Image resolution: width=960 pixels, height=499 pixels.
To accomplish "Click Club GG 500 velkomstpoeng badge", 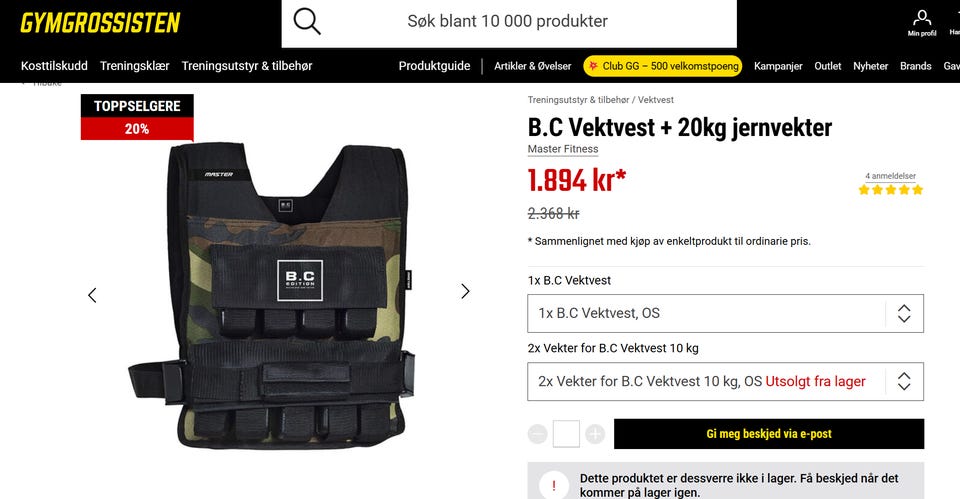I will pyautogui.click(x=663, y=66).
